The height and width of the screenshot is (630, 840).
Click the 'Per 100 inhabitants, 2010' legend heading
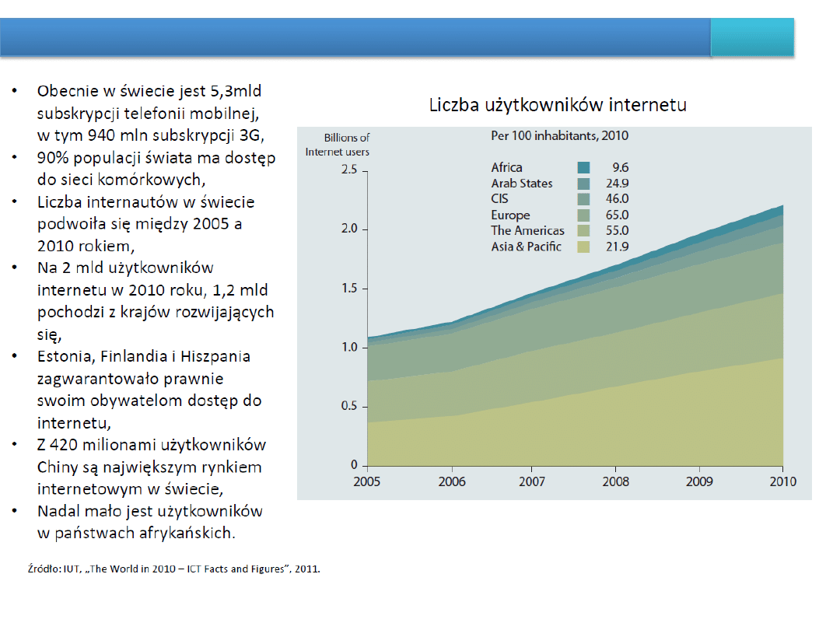[559, 135]
